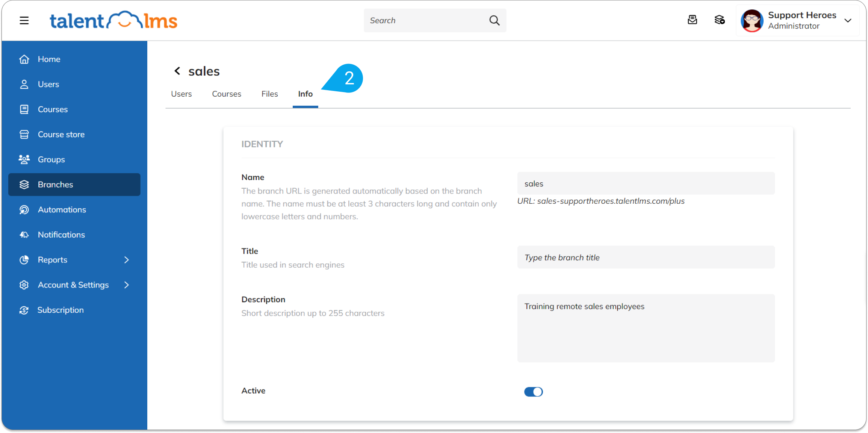Click the branch switcher layers icon
The image size is (868, 433).
point(719,20)
